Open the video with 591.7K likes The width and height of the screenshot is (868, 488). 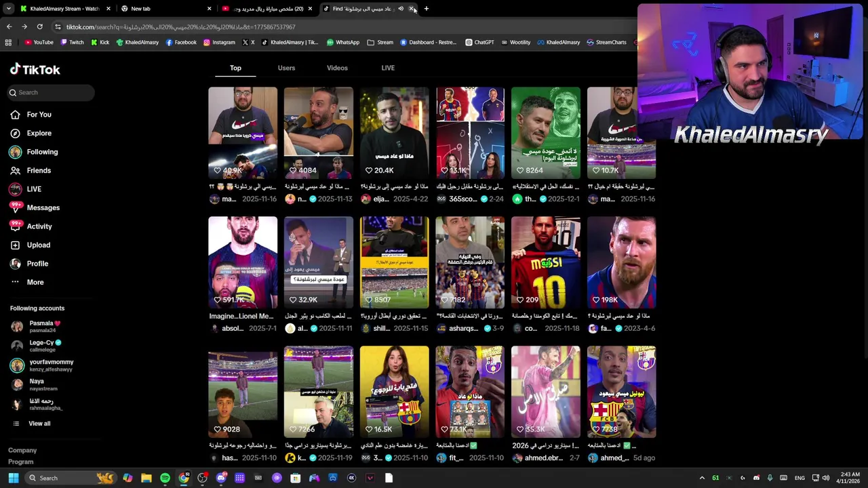pyautogui.click(x=243, y=263)
